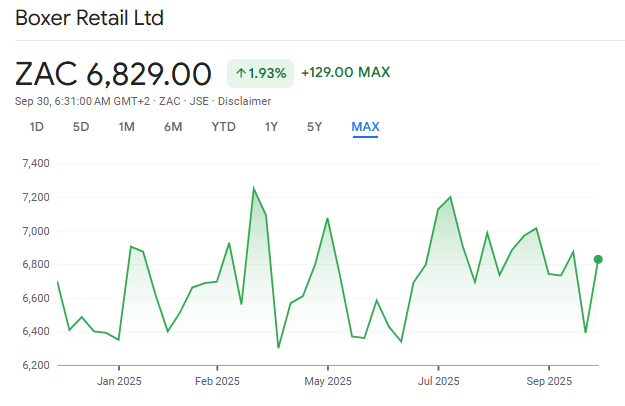Click the ZAC 6,829.00 price value
This screenshot has width=625, height=406.
tap(113, 74)
